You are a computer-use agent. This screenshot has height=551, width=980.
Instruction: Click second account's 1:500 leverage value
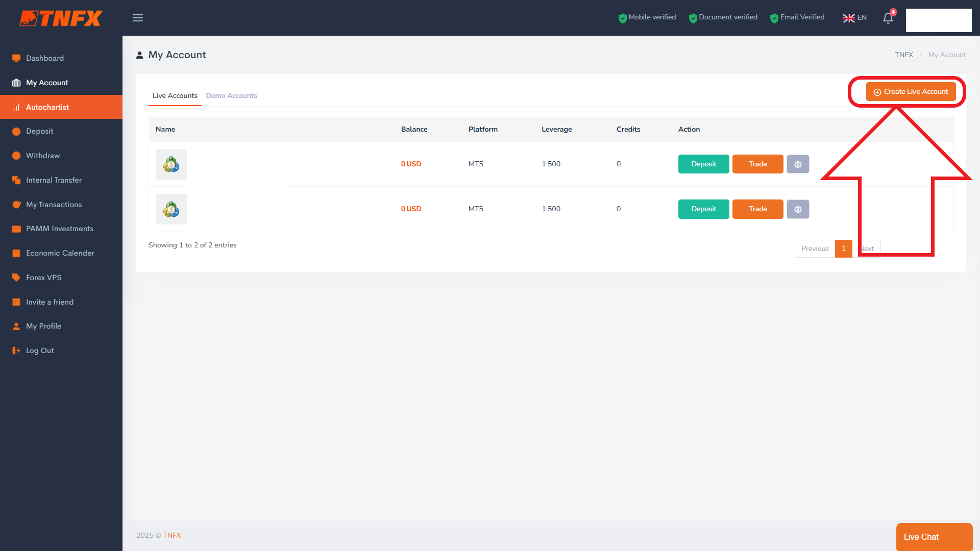551,209
